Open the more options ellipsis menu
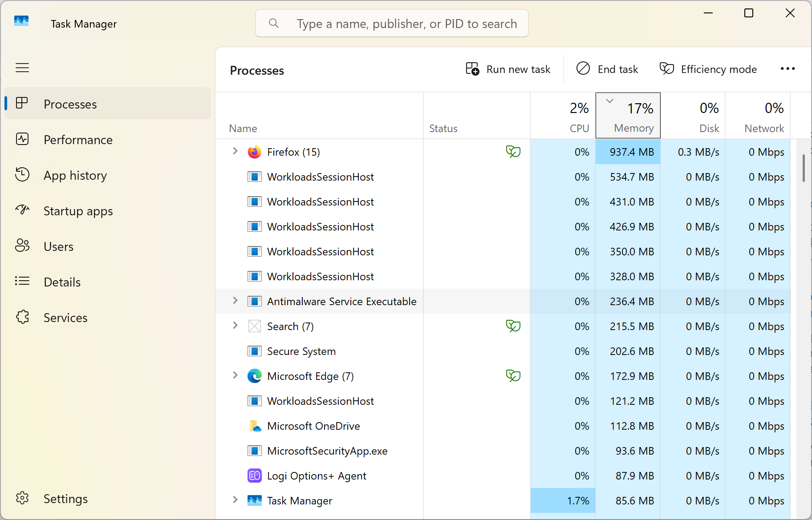 [788, 69]
